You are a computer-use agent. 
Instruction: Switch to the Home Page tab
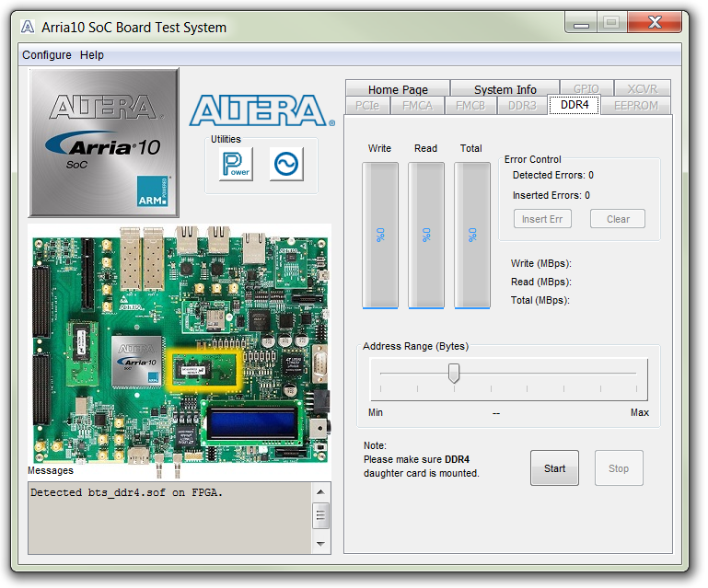click(x=398, y=89)
